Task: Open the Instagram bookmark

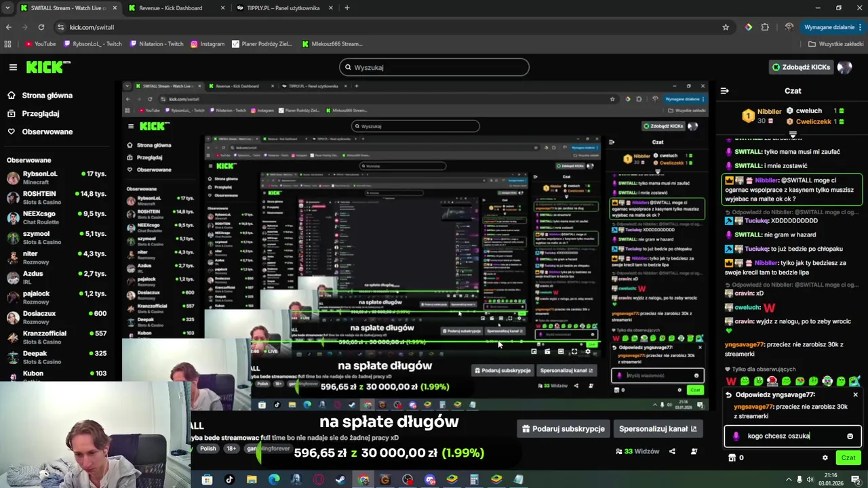Action: (x=207, y=44)
